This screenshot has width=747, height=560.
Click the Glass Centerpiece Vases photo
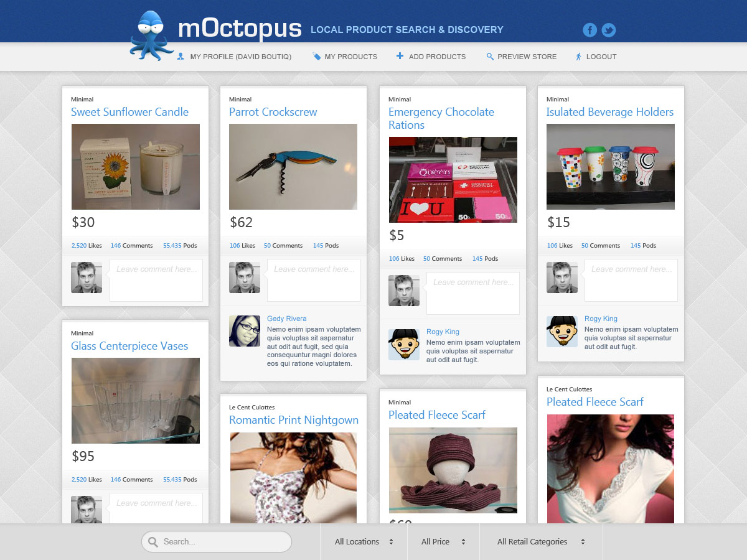[x=136, y=401]
